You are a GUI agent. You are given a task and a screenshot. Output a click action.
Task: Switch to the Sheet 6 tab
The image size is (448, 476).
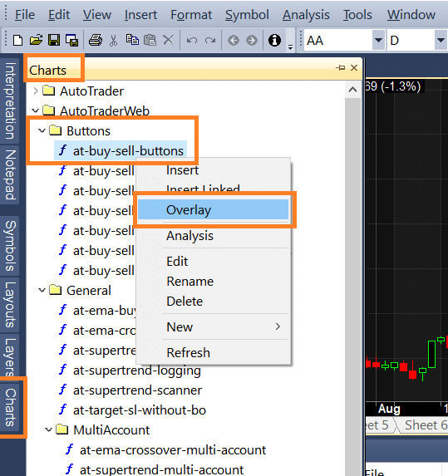(x=425, y=424)
